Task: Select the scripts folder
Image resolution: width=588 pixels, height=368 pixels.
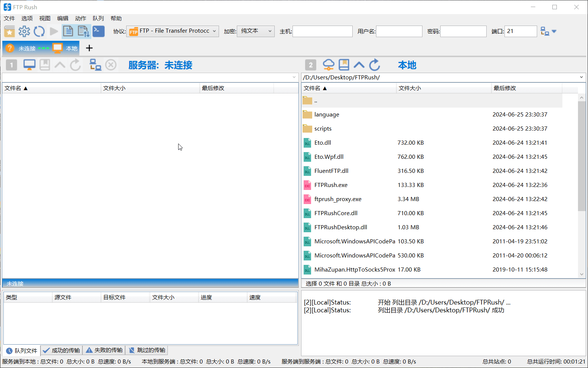Action: [432, 129]
